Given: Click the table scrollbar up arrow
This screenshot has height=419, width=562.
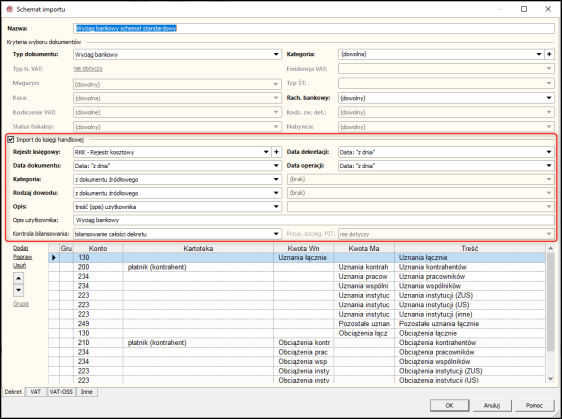Looking at the screenshot, I should (550, 248).
